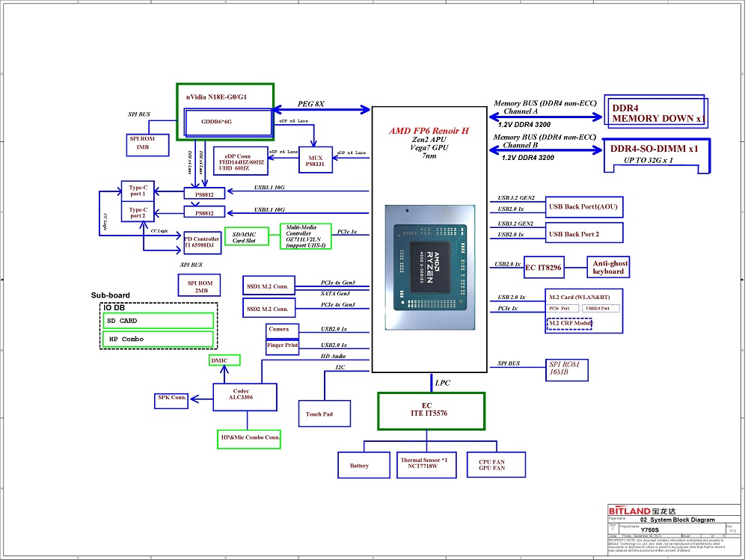Select the GDDR6*6G memory box

[228, 122]
